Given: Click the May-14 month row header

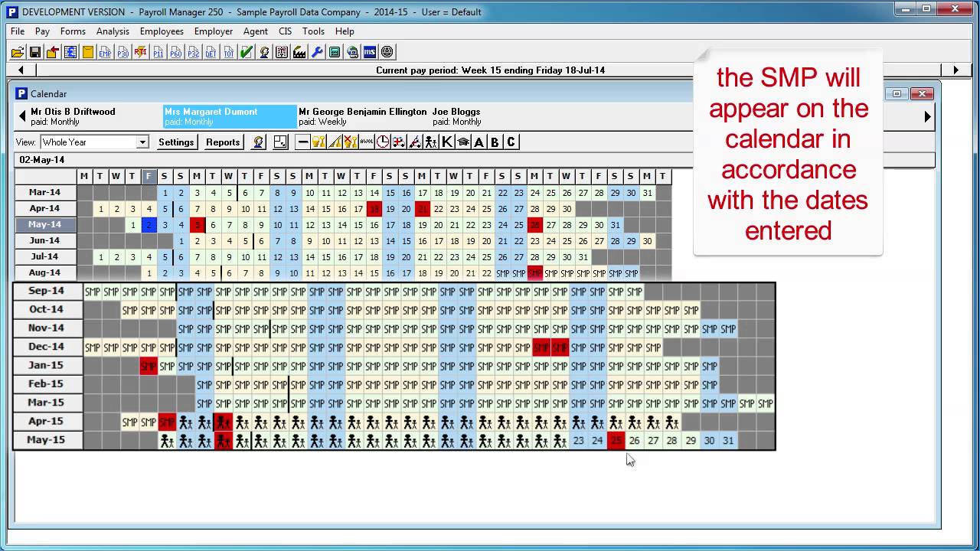Looking at the screenshot, I should [44, 224].
